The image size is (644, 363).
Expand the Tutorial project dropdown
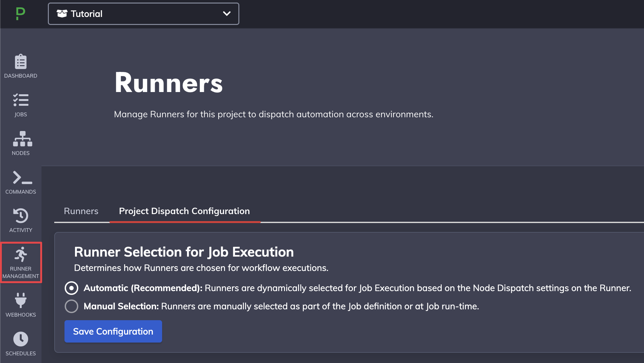pos(143,14)
